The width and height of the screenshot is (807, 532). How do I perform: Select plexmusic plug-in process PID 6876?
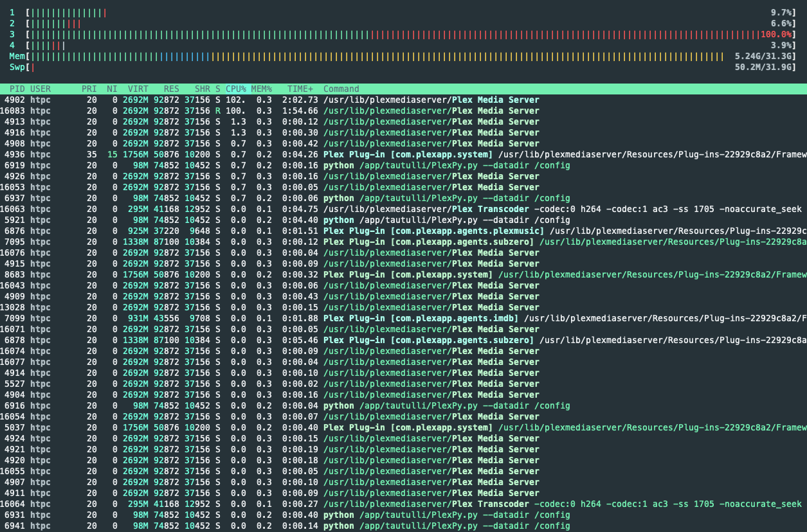tap(403, 231)
